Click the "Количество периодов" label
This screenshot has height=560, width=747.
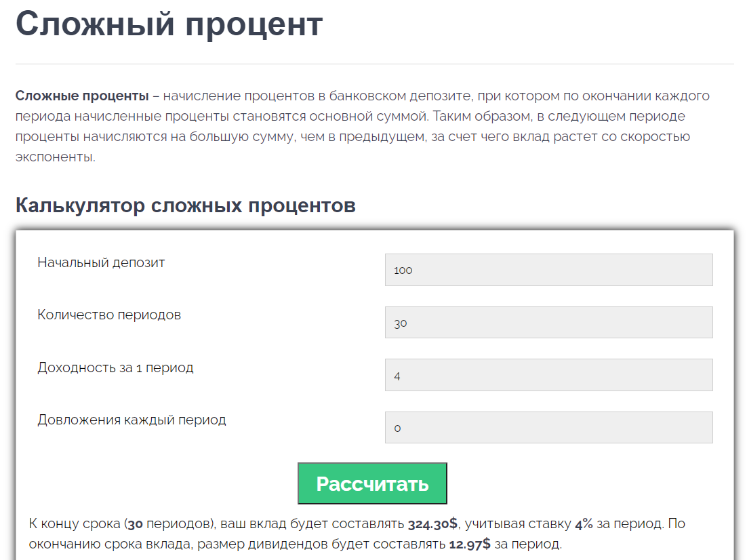coord(109,315)
